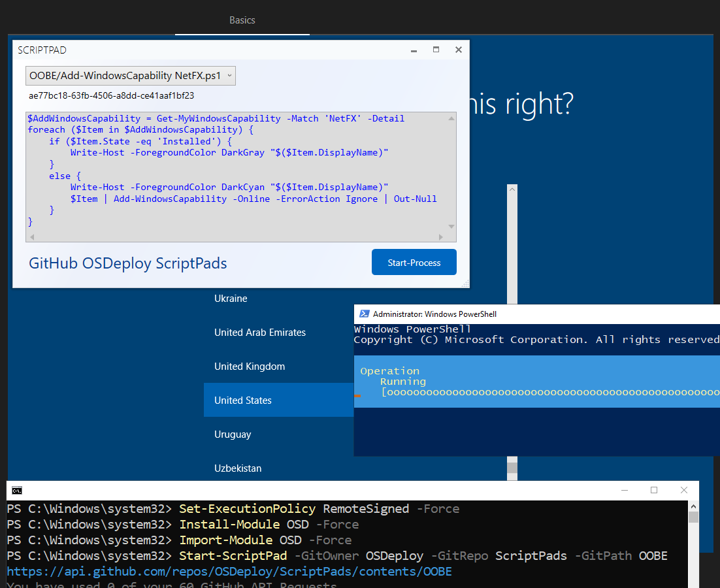Open the script selection dropdown in ScriptPad

(131, 76)
